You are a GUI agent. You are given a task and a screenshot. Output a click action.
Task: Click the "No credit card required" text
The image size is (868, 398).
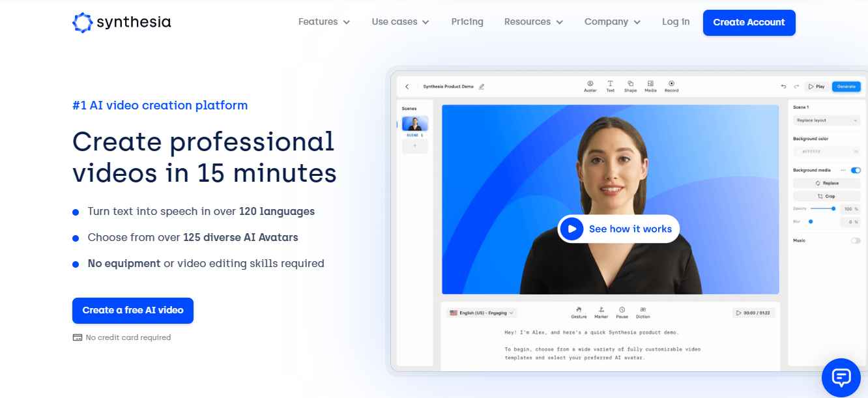tap(128, 337)
